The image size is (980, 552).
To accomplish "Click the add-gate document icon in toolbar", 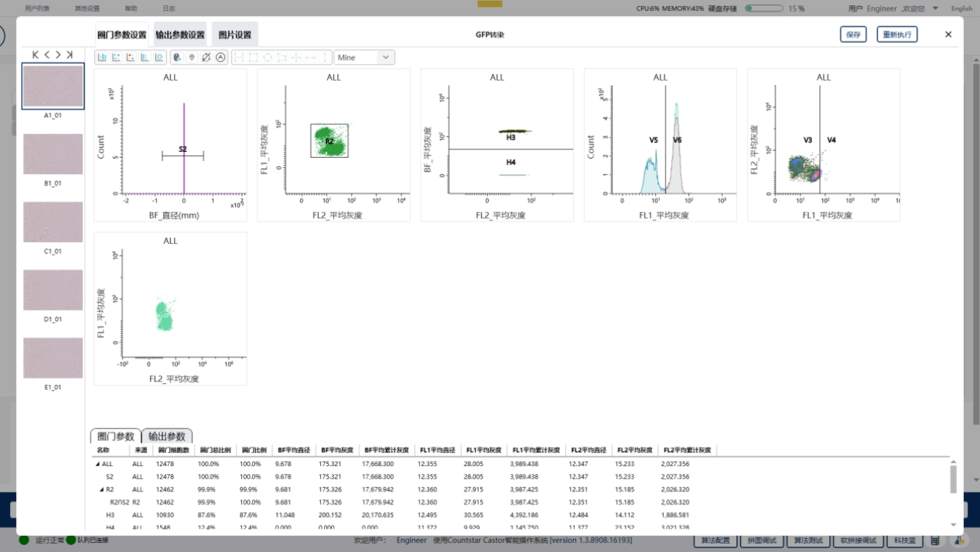I will pos(177,58).
